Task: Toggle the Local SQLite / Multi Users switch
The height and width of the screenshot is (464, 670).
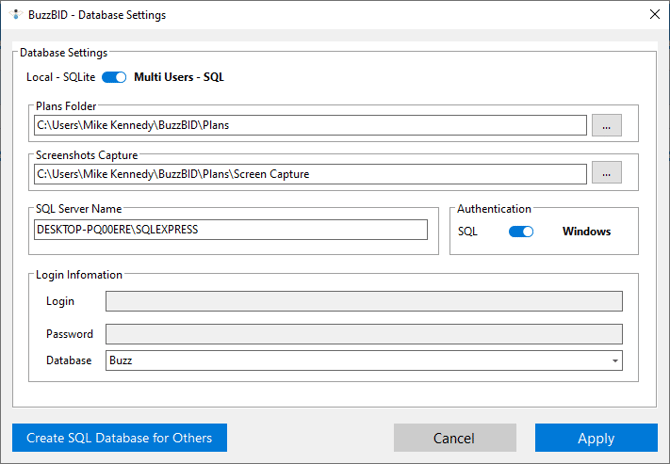Action: pos(114,77)
